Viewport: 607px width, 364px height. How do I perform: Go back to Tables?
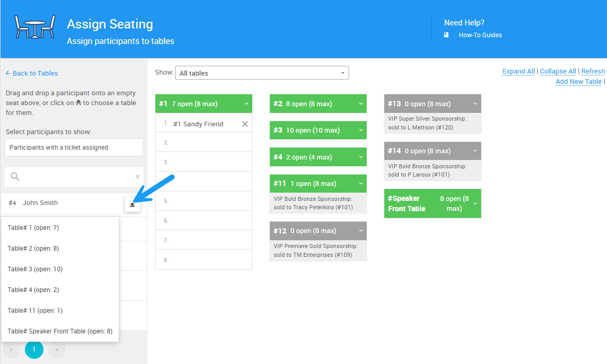[32, 74]
